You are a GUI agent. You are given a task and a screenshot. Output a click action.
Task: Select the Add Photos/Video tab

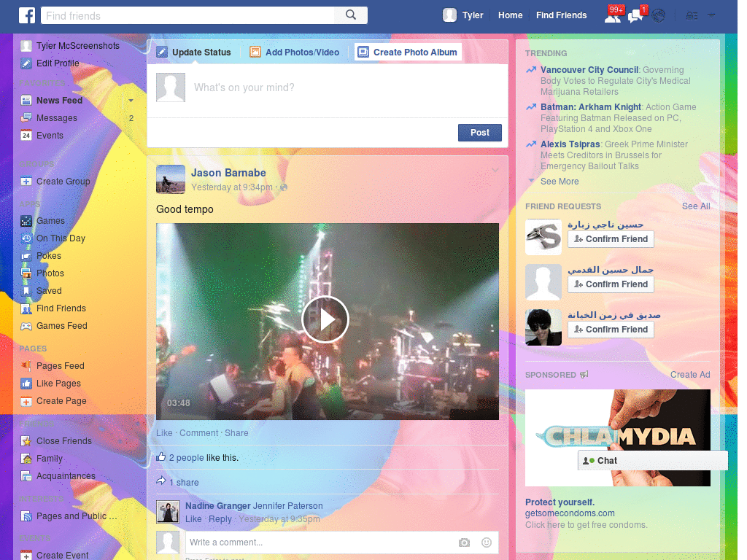(x=295, y=52)
